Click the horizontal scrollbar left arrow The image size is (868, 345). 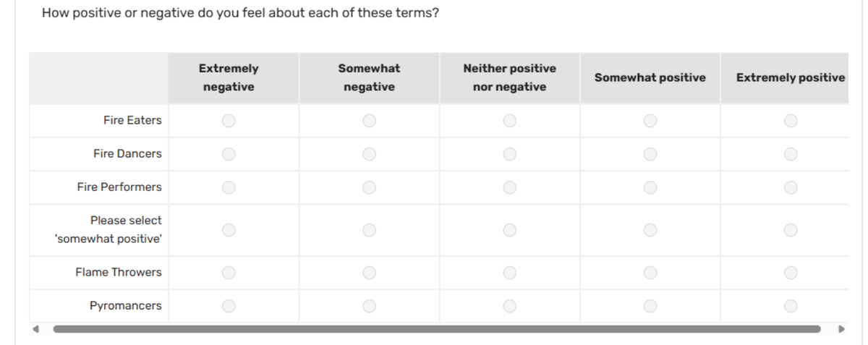[x=36, y=329]
